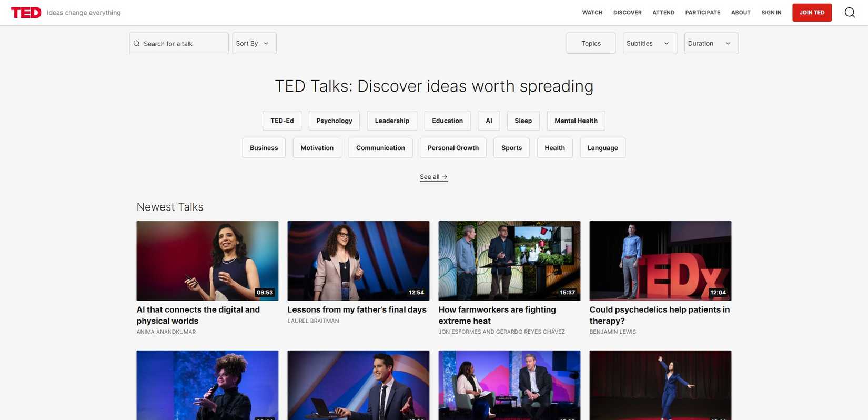Viewport: 868px width, 420px height.
Task: Open the Duration dropdown
Action: click(711, 44)
